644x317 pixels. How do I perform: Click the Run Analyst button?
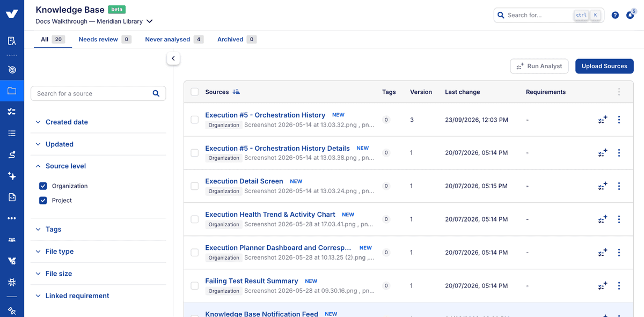coord(539,66)
